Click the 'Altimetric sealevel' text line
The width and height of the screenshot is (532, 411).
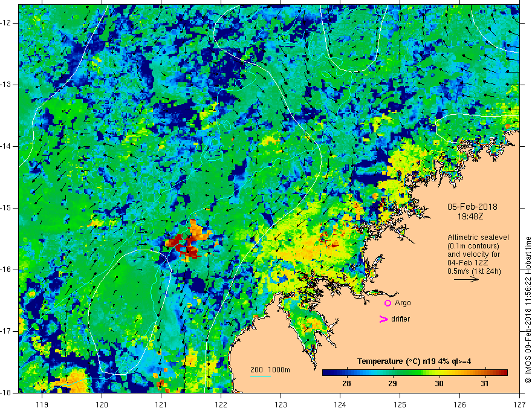tap(478, 238)
